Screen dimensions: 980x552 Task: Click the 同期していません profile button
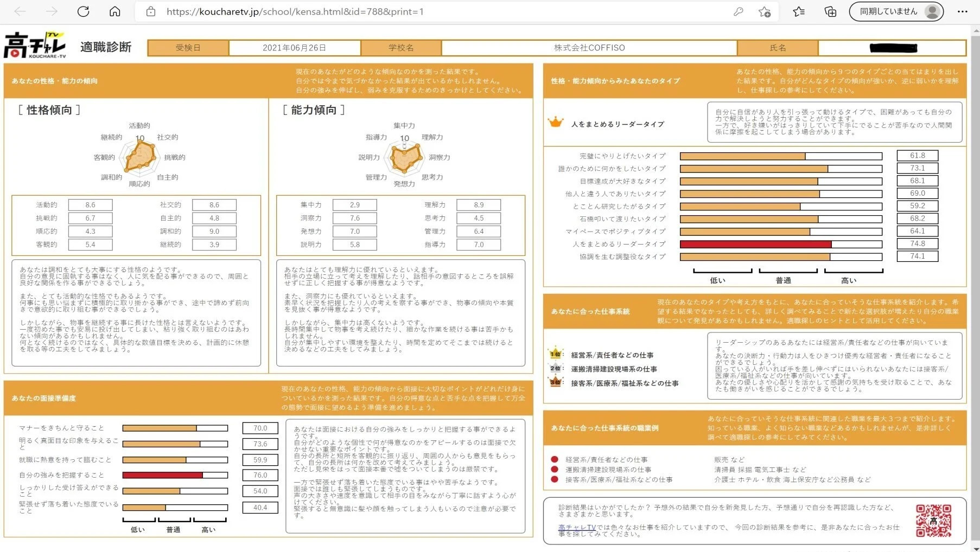point(896,11)
